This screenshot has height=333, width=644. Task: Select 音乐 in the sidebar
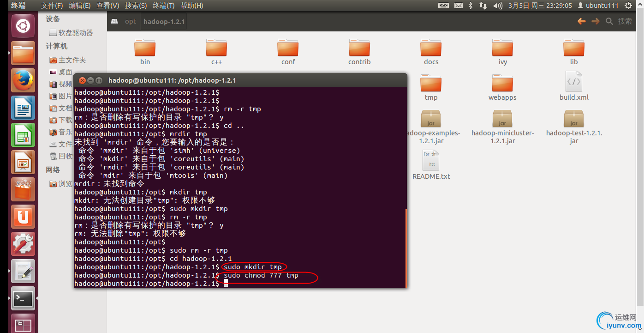tap(62, 132)
